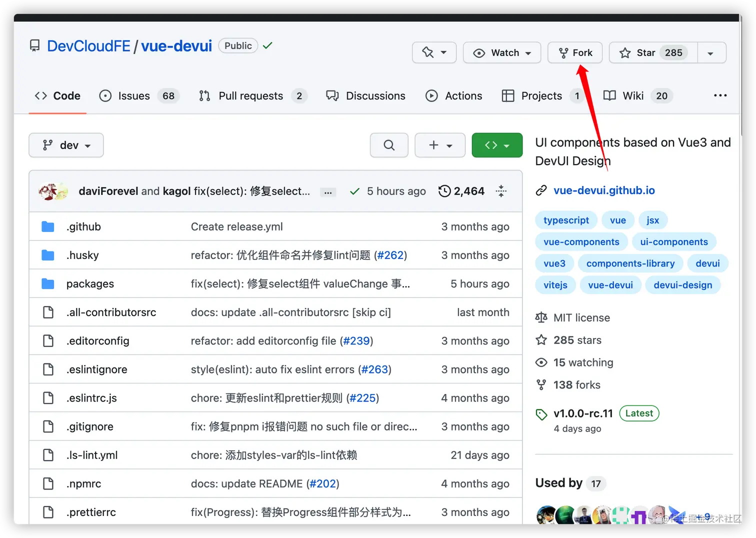The height and width of the screenshot is (538, 756).
Task: Open the pin repository dropdown button
Action: (x=434, y=52)
